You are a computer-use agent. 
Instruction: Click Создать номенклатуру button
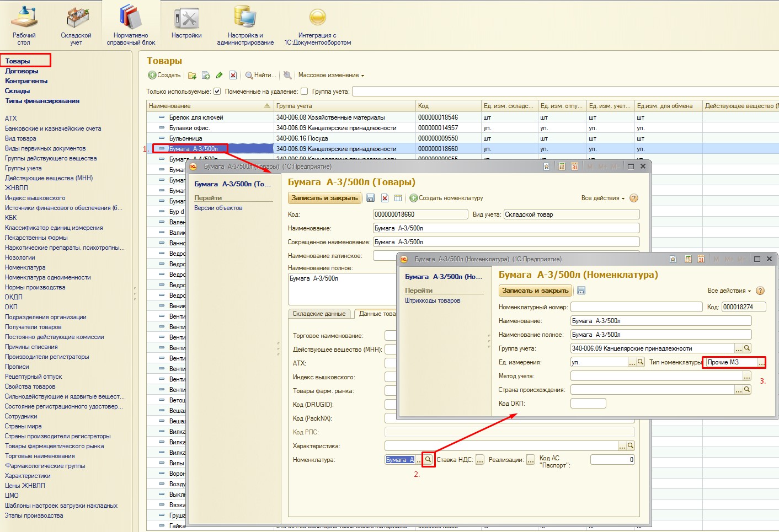pyautogui.click(x=446, y=198)
